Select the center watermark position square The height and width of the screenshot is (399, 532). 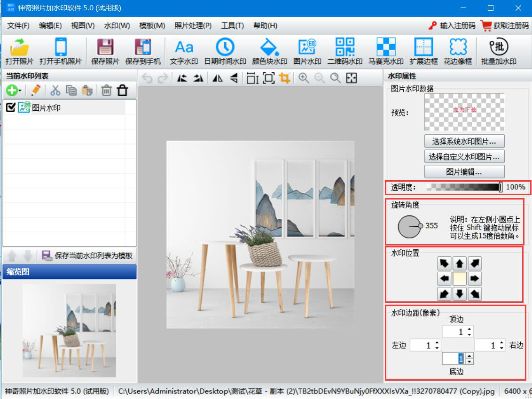coord(460,279)
